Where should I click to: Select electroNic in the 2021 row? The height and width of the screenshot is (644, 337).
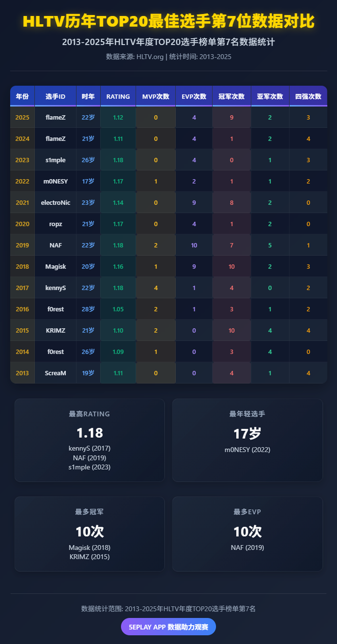pos(55,203)
